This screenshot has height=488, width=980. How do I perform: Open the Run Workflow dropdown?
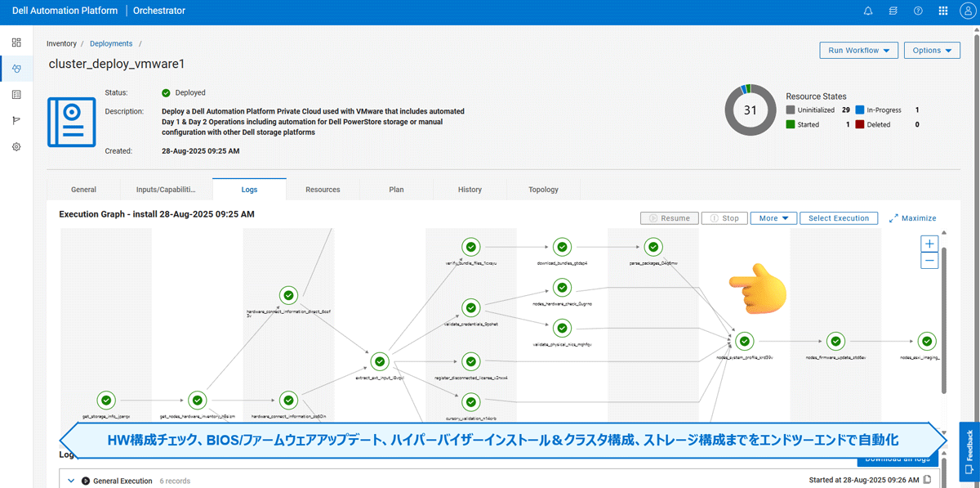[x=859, y=51]
